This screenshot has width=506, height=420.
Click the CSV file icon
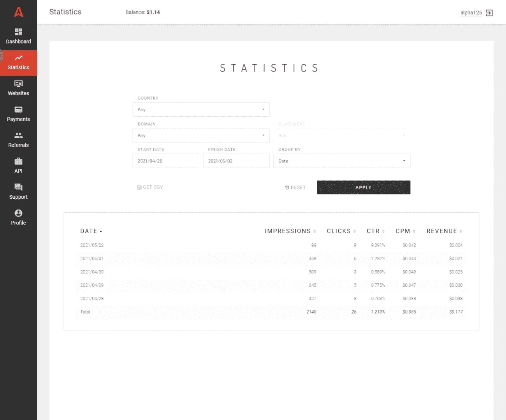[139, 187]
